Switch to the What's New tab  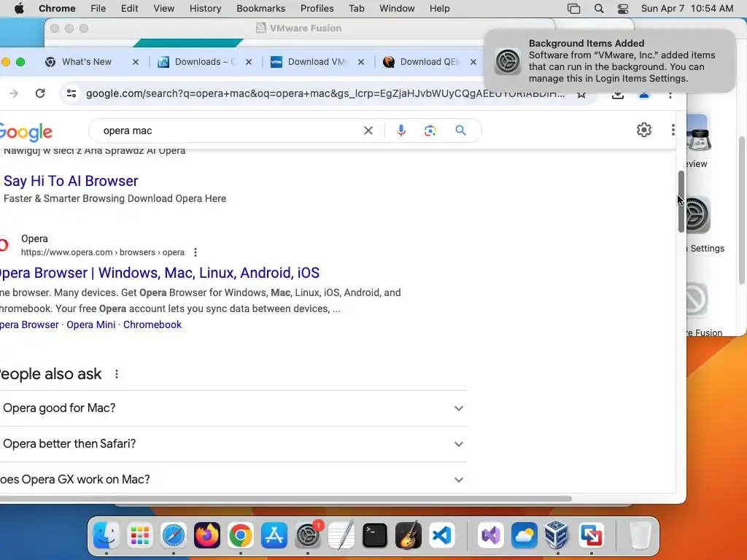click(87, 62)
